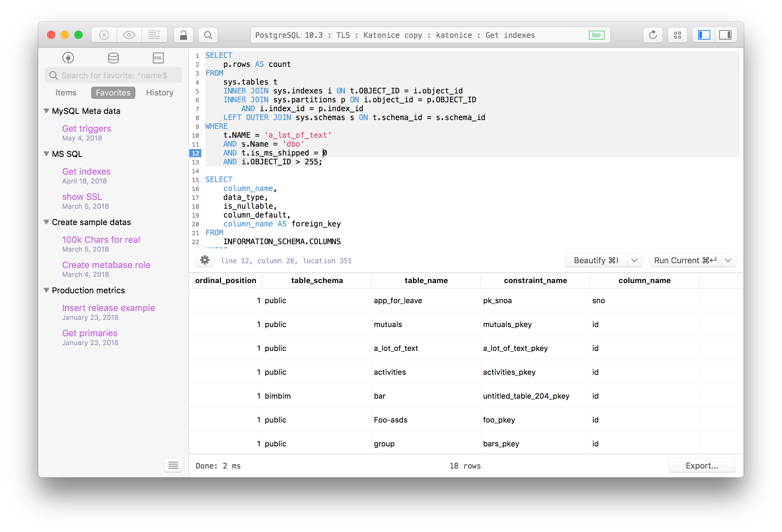Open the Beautify dropdown arrow
Viewport: 782px width, 532px height.
pos(634,260)
